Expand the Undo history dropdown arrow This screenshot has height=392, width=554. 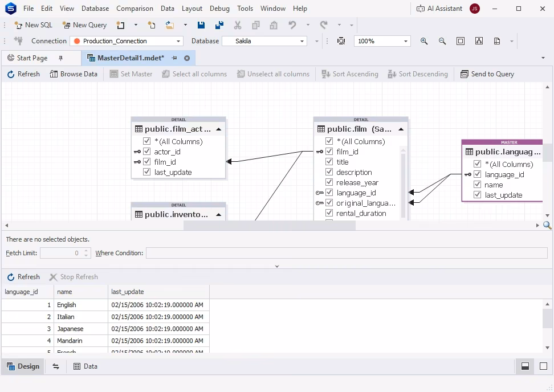pos(308,25)
